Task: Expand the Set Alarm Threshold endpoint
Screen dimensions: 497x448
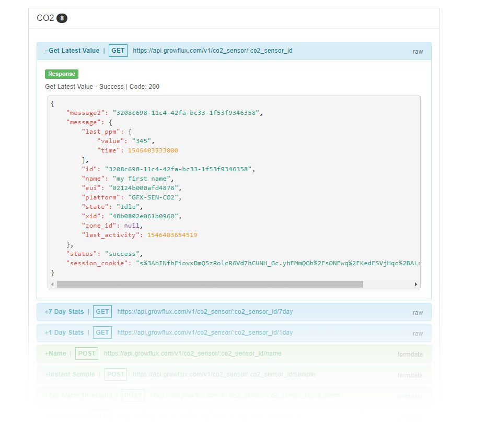Action: (x=78, y=395)
